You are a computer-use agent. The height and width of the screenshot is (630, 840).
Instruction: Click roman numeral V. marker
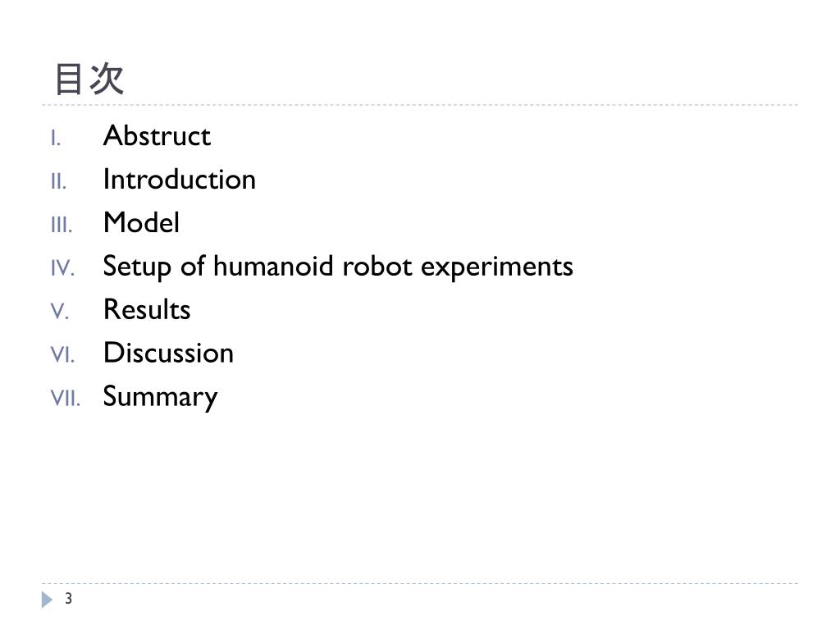(59, 311)
